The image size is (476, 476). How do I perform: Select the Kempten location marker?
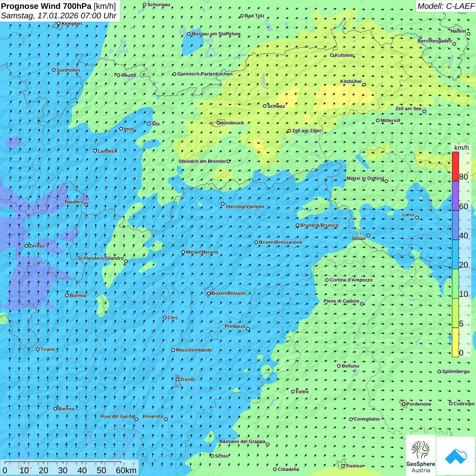click(x=58, y=23)
